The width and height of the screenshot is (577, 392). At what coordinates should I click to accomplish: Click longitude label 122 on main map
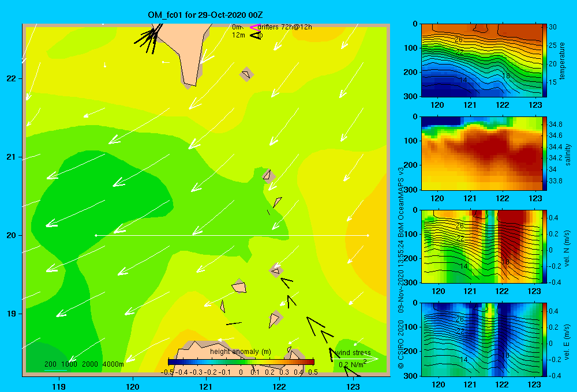click(x=280, y=386)
